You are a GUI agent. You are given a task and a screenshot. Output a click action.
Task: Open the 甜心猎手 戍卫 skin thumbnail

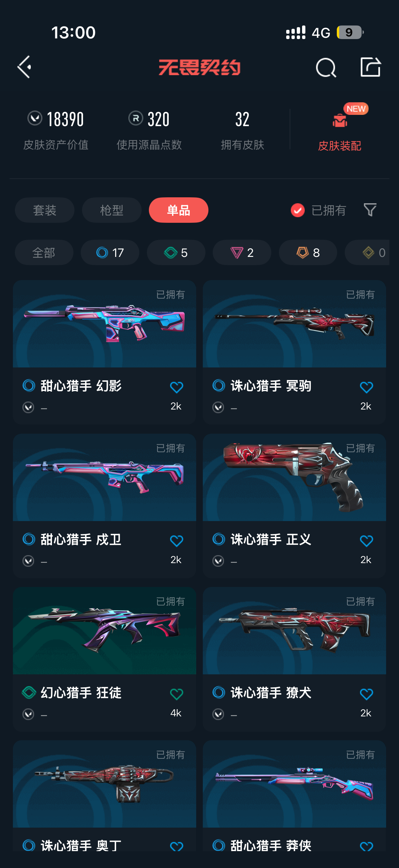[104, 477]
